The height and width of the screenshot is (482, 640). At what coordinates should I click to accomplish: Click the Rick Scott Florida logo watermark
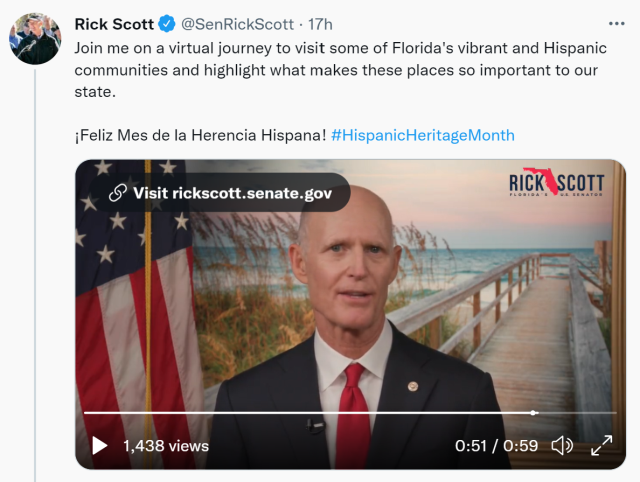[556, 182]
